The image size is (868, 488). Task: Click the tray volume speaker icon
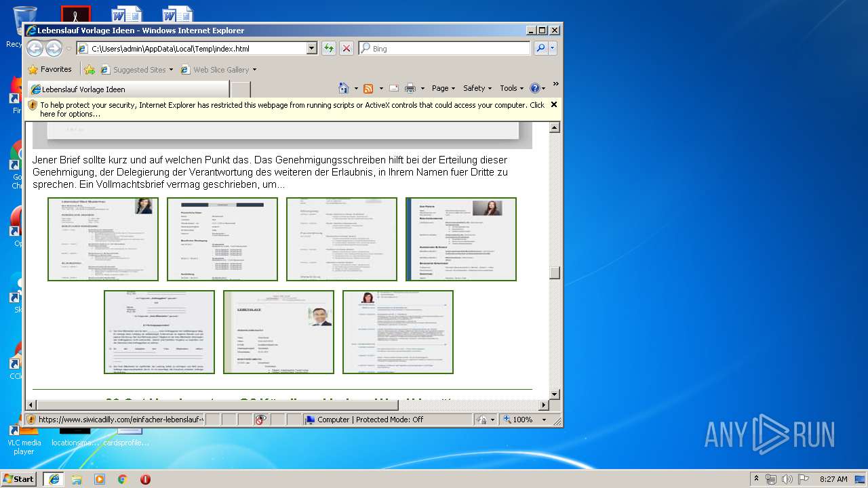click(787, 479)
